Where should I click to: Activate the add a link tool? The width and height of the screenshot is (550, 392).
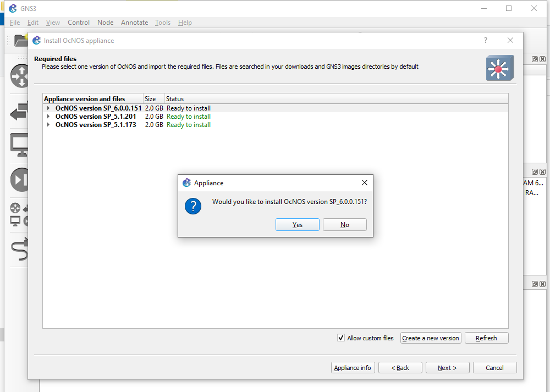19,250
